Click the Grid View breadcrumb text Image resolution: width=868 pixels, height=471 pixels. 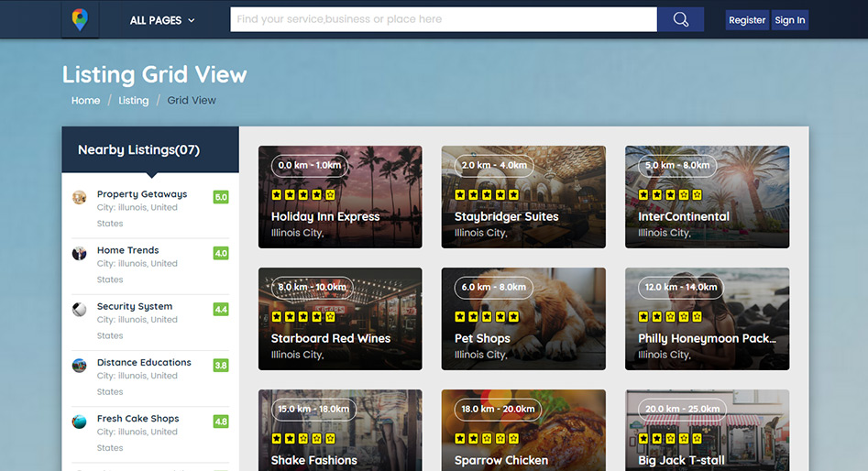pyautogui.click(x=192, y=100)
